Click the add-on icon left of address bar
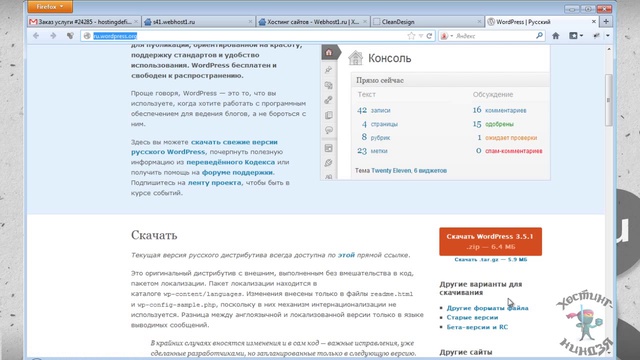This screenshot has height=360, width=640. [70, 36]
